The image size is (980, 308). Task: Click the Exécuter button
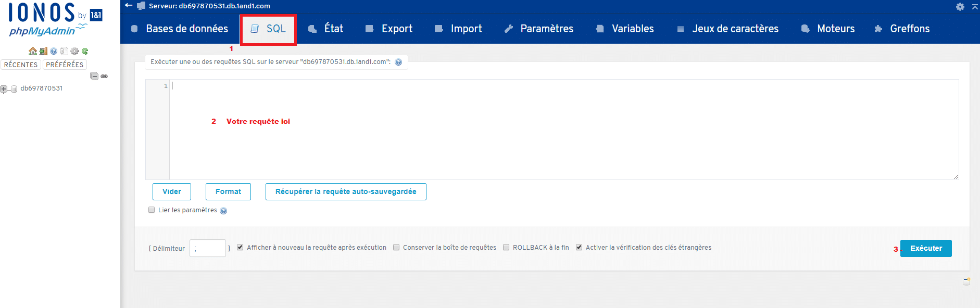point(926,248)
